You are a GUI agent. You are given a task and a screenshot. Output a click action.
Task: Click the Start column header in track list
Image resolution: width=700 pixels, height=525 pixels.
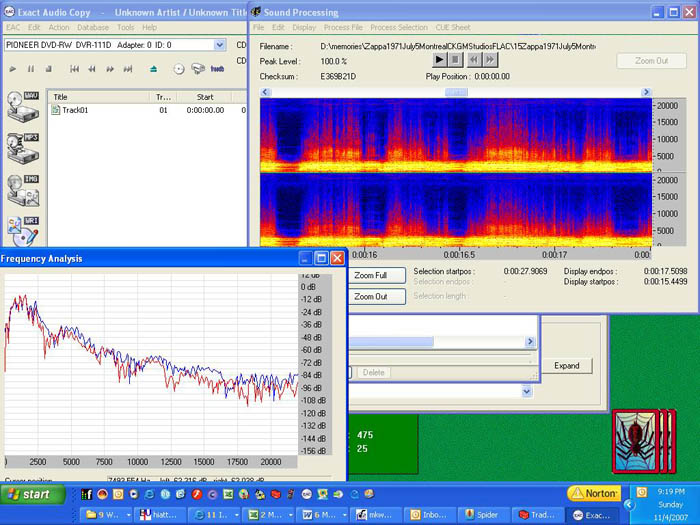coord(205,97)
